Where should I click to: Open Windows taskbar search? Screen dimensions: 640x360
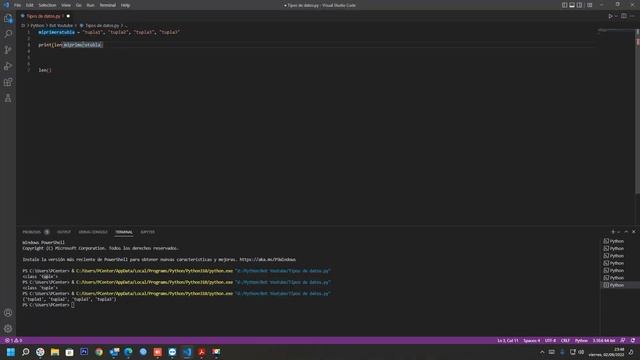pyautogui.click(x=25, y=352)
